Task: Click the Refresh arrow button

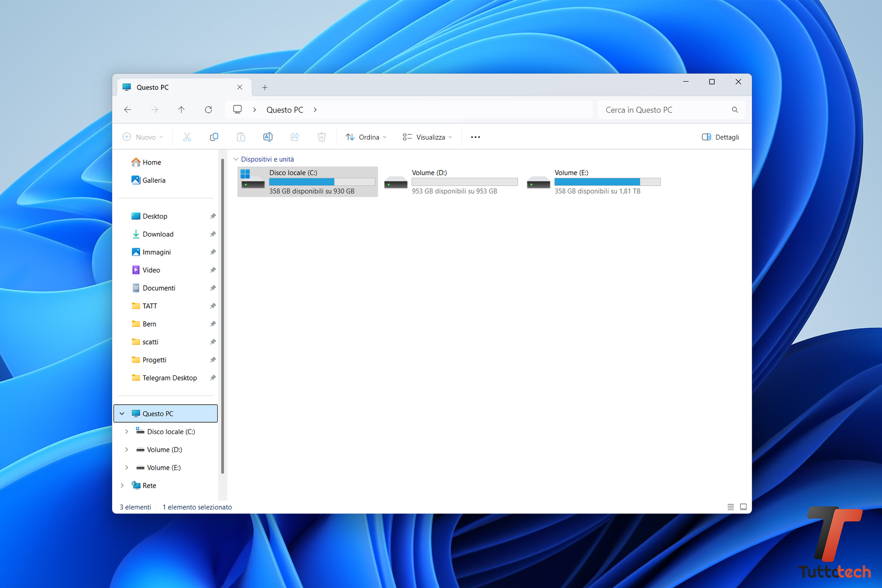Action: pyautogui.click(x=208, y=110)
